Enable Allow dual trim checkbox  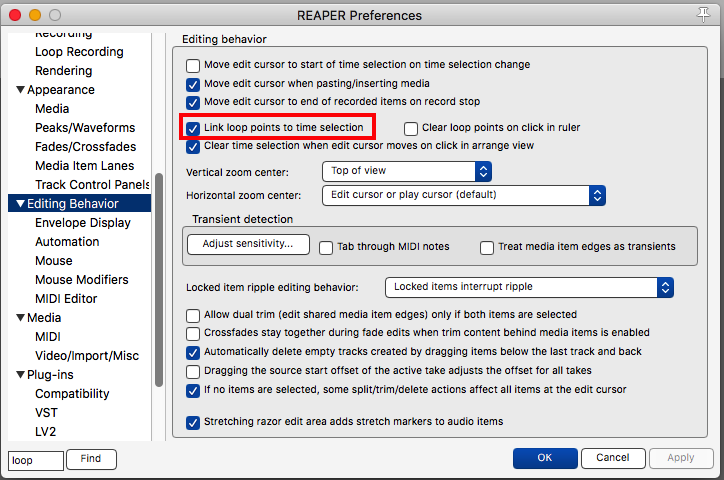point(193,316)
